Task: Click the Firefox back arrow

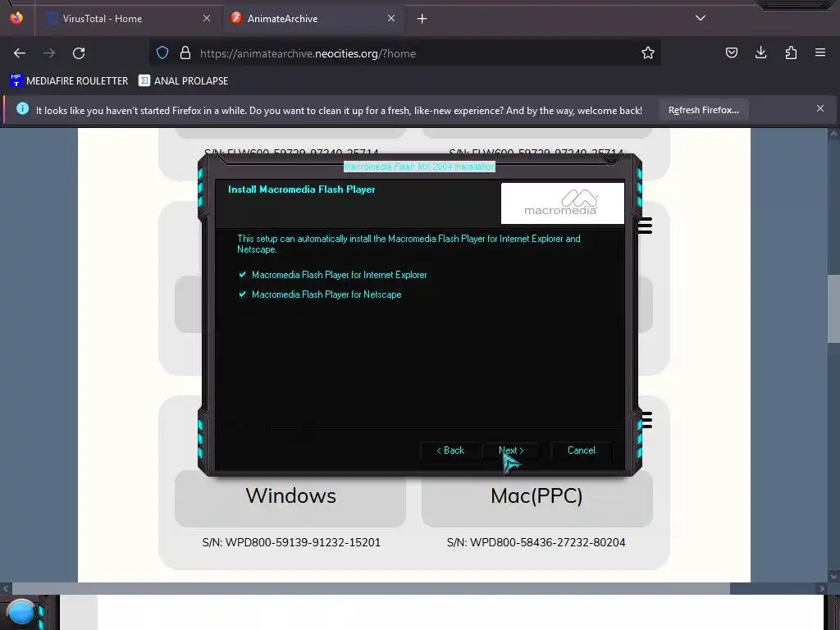Action: [20, 53]
